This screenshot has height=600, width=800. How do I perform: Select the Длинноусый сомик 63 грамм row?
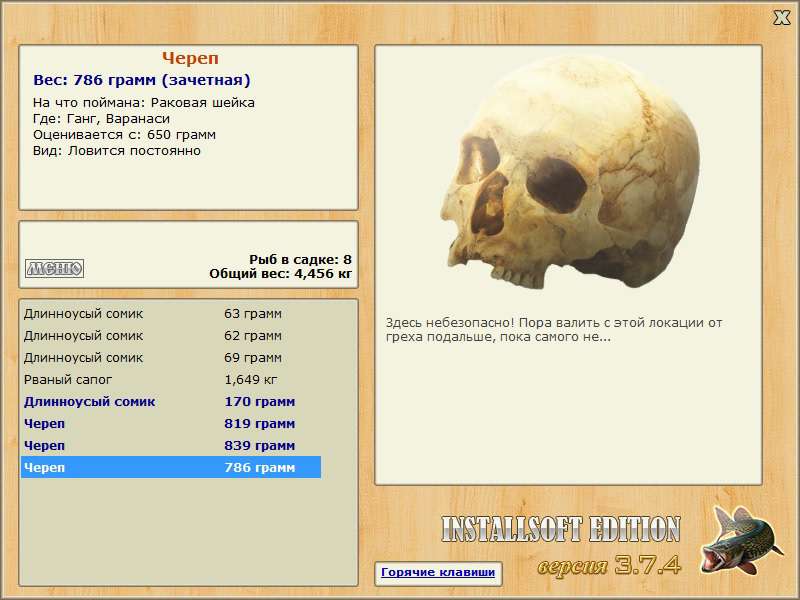[170, 313]
